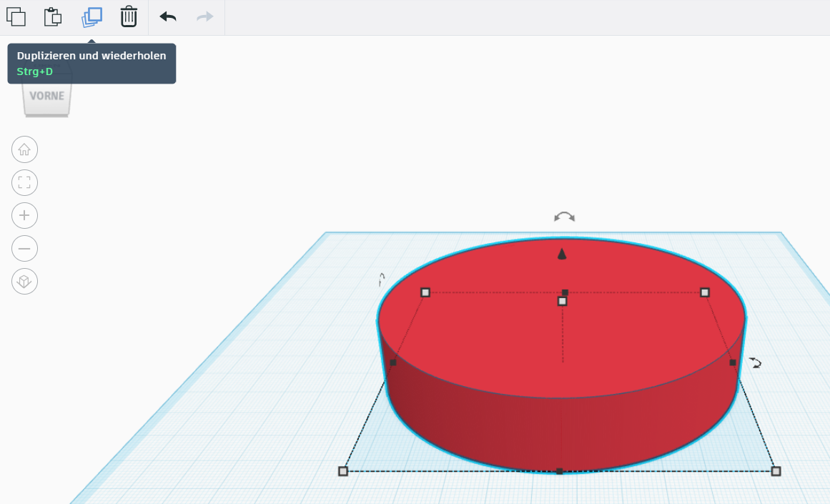Click the greyed-out Redo arrow
Image resolution: width=830 pixels, height=504 pixels.
tap(205, 17)
